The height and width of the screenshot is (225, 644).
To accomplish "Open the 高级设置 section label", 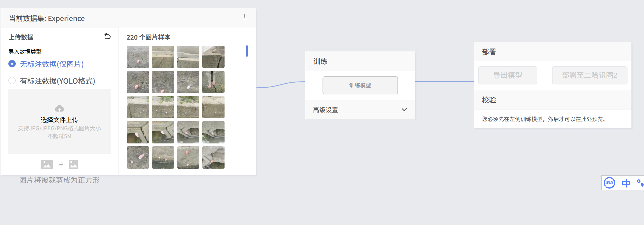I will coord(325,110).
